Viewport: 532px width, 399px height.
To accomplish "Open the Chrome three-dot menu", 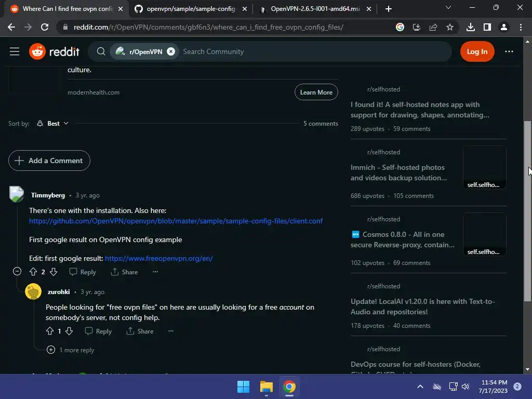I will 521,27.
